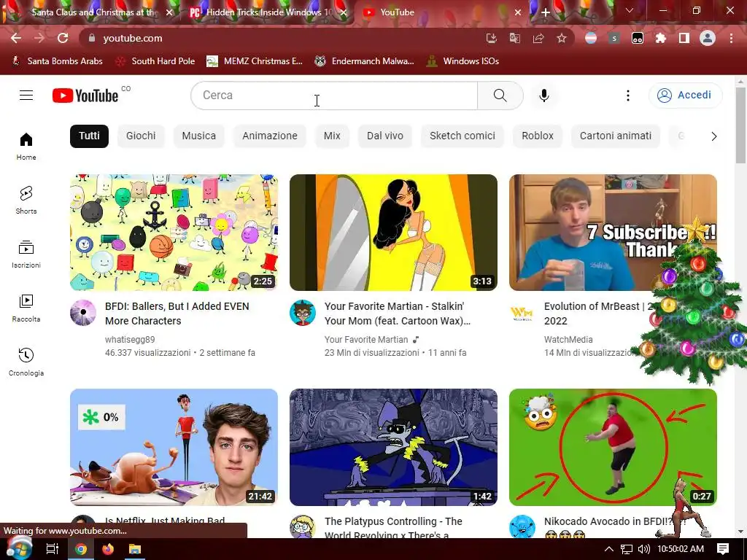The width and height of the screenshot is (747, 560).
Task: Toggle the Chrome side panel icon
Action: coord(684,38)
